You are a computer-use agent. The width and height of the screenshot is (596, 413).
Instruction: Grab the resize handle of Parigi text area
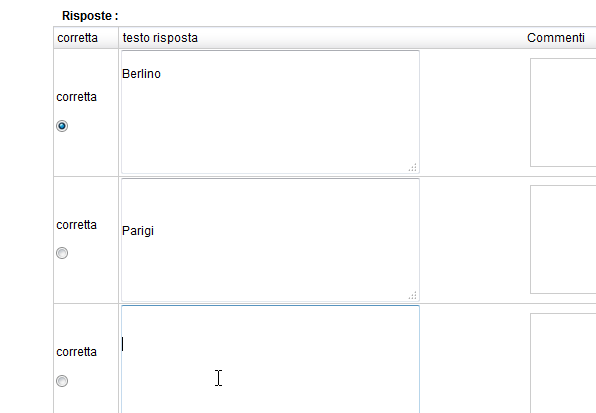point(413,295)
